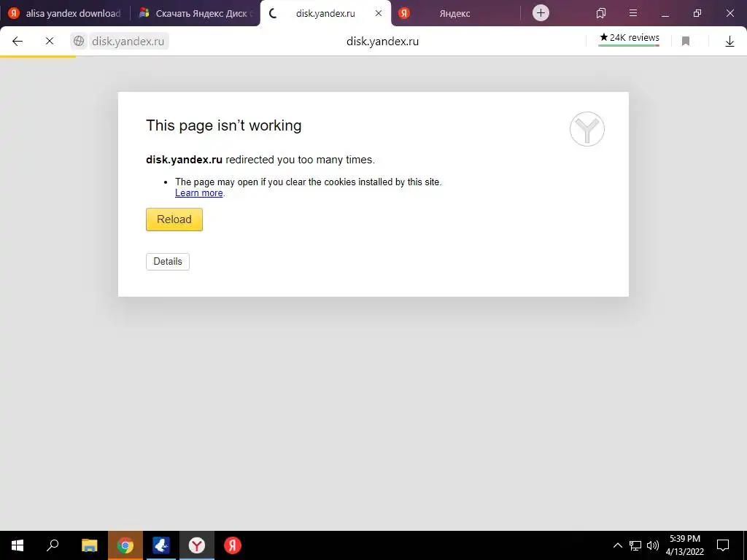747x560 pixels.
Task: Show hidden system tray icons
Action: [617, 545]
